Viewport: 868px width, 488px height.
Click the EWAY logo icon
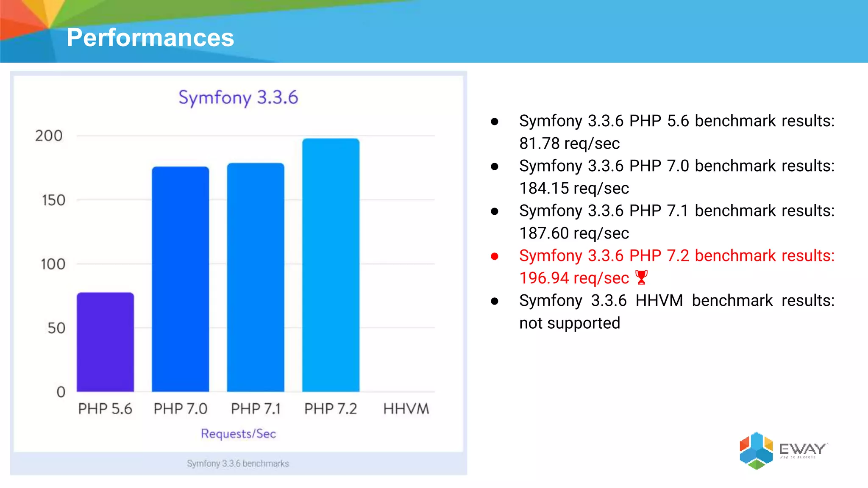756,451
